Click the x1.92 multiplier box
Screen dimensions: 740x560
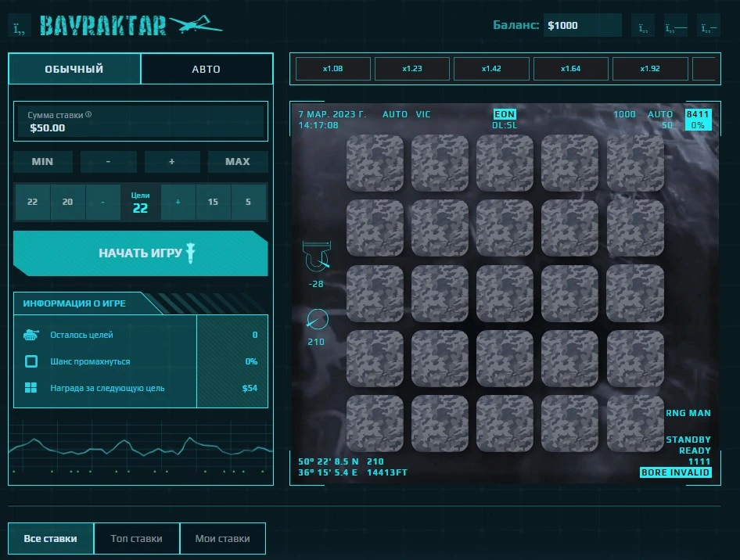[650, 69]
